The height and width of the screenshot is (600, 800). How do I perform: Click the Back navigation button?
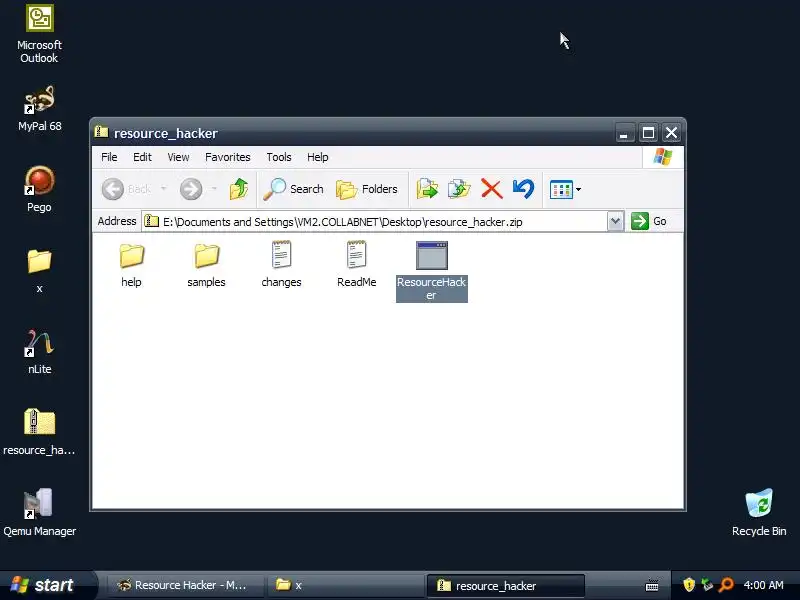127,189
